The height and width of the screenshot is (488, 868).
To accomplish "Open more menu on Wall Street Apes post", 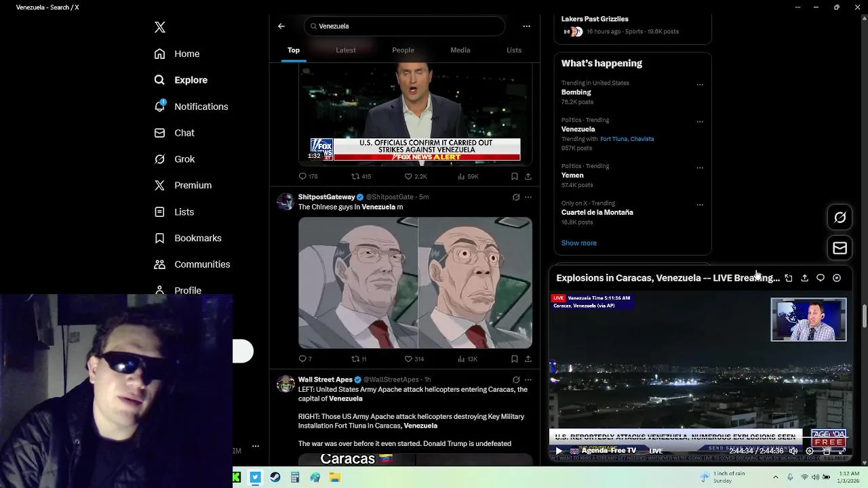I will tap(528, 380).
